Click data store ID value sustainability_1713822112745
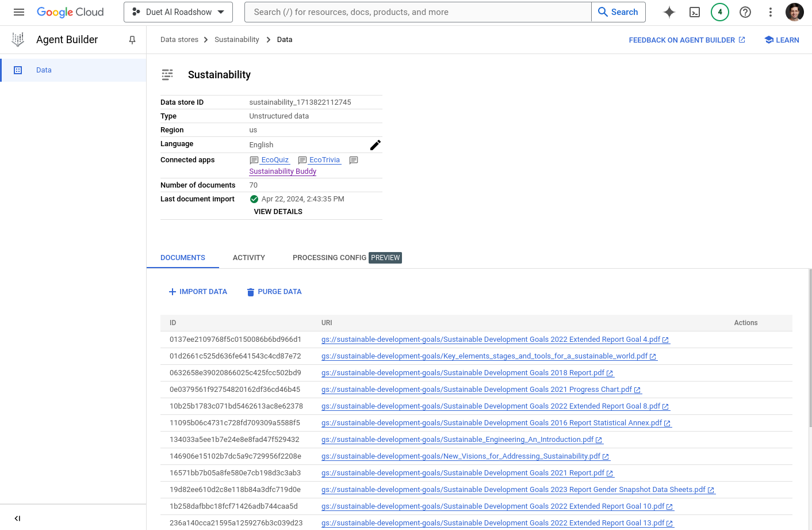This screenshot has width=812, height=530. point(300,102)
